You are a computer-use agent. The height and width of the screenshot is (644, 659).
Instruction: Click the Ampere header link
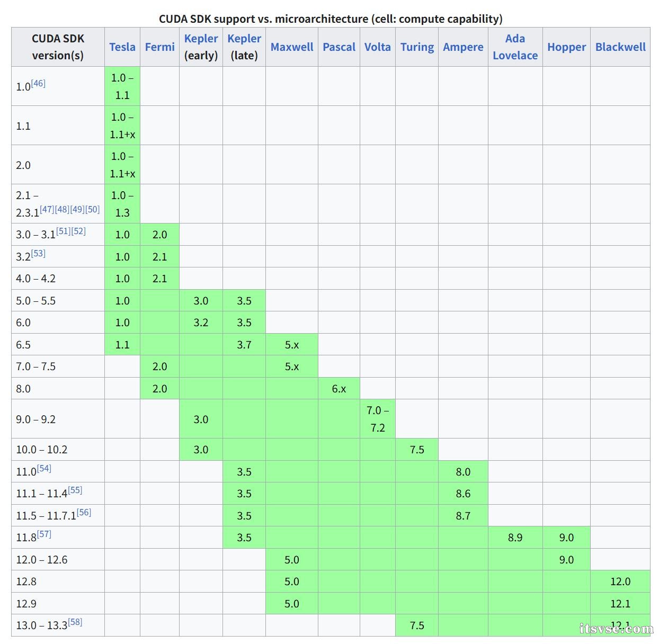(x=463, y=47)
